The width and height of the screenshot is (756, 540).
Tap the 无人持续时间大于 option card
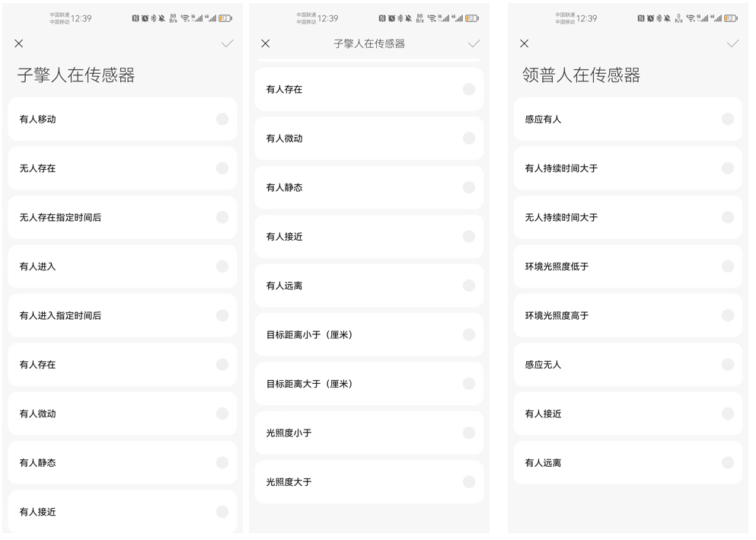(x=627, y=217)
